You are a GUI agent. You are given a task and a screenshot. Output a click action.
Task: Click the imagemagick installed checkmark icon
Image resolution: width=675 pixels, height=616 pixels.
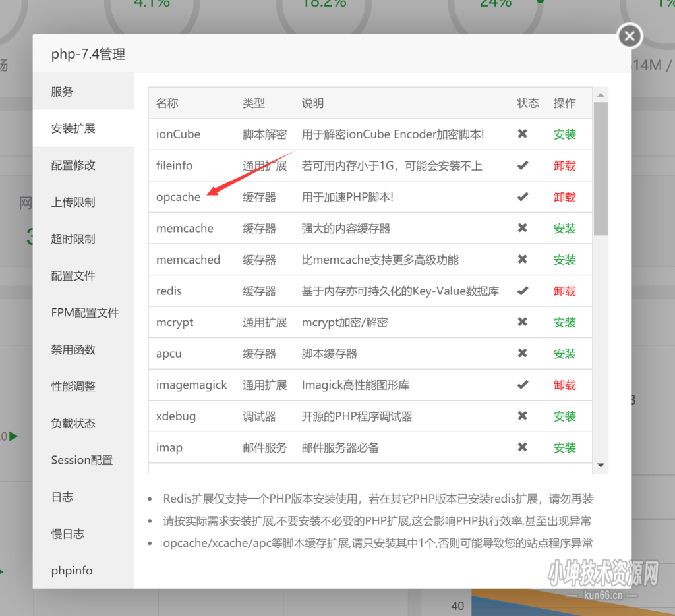[x=523, y=385]
